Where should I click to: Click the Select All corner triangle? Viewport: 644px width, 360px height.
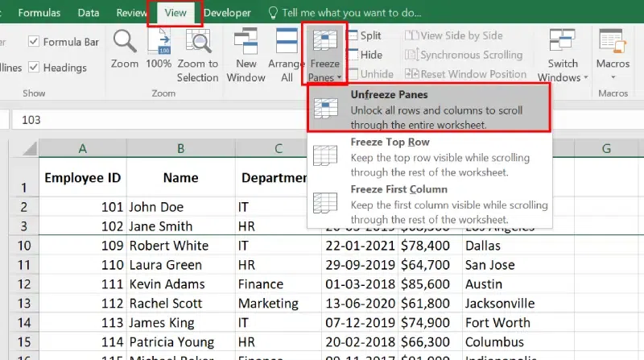[x=29, y=148]
